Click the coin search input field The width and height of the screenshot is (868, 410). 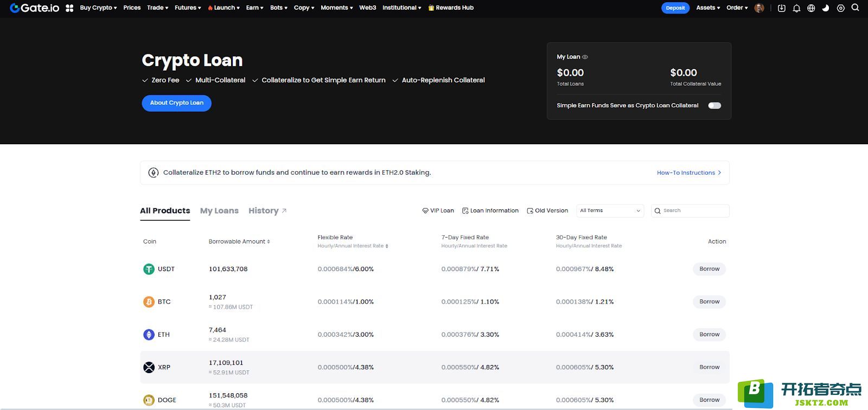[690, 210]
